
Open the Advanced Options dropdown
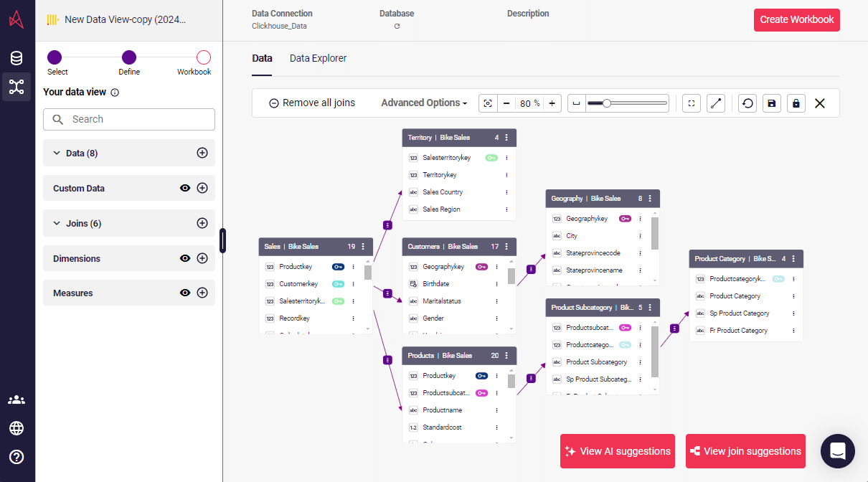[x=423, y=103]
